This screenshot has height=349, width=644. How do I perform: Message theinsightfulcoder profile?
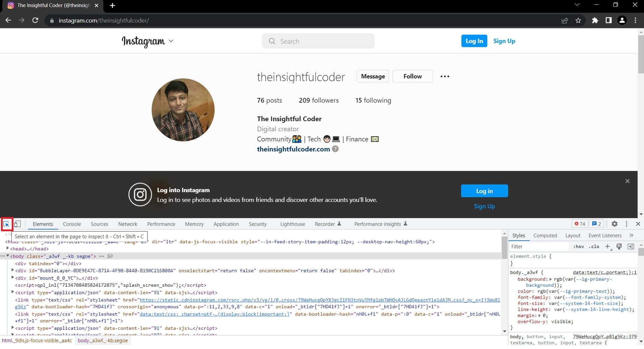[x=373, y=76]
